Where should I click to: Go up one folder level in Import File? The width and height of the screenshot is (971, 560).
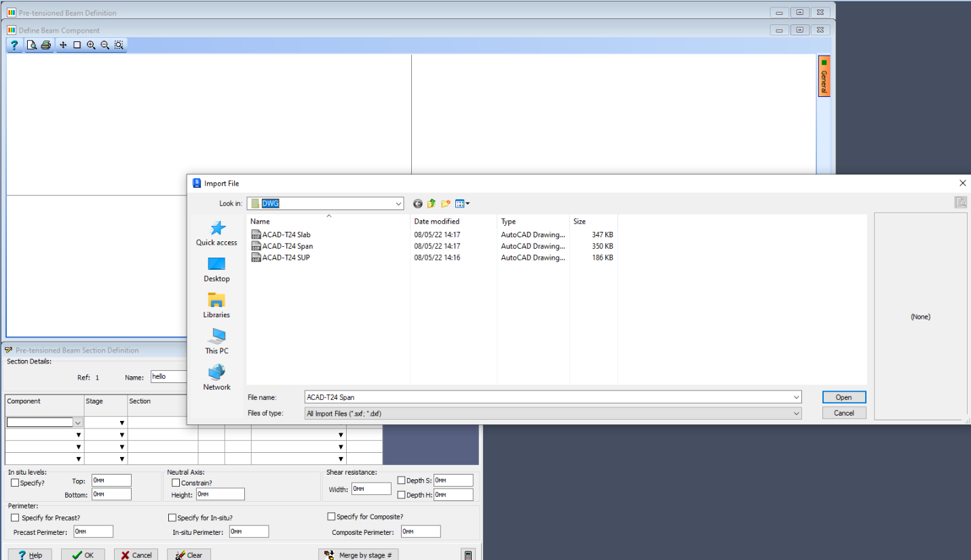[431, 203]
